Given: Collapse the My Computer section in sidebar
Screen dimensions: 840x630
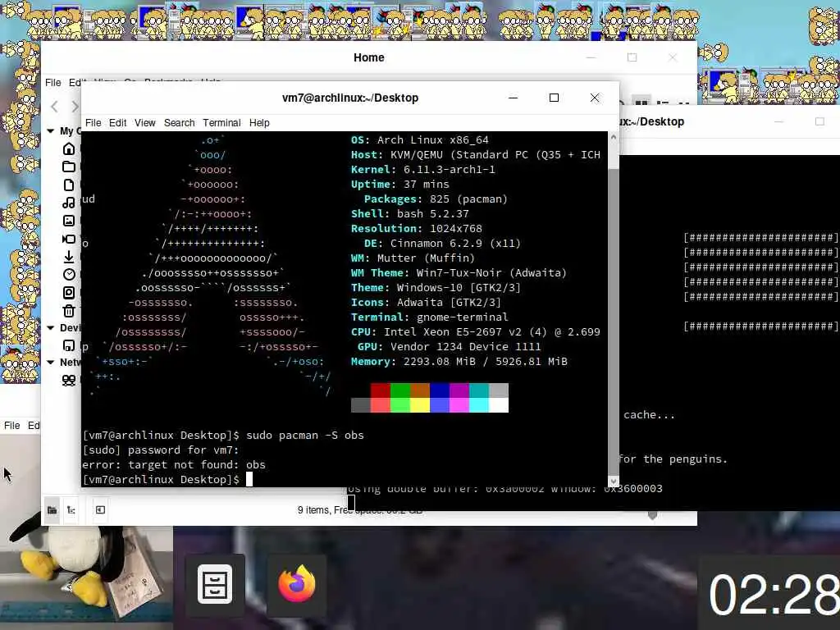Looking at the screenshot, I should pos(50,131).
